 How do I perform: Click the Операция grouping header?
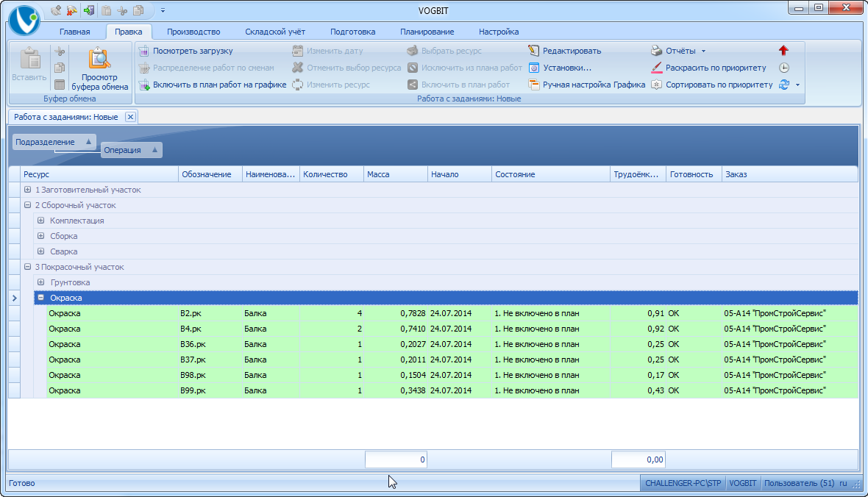coord(132,150)
